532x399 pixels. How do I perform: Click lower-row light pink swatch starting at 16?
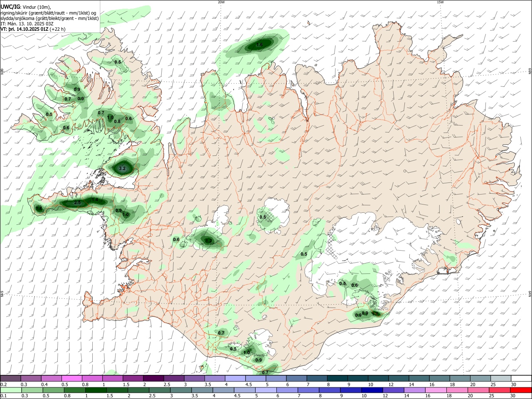436,390
